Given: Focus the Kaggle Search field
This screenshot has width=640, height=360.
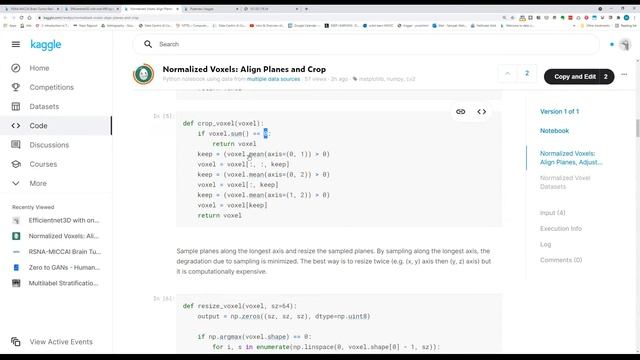Looking at the screenshot, I should [x=366, y=44].
